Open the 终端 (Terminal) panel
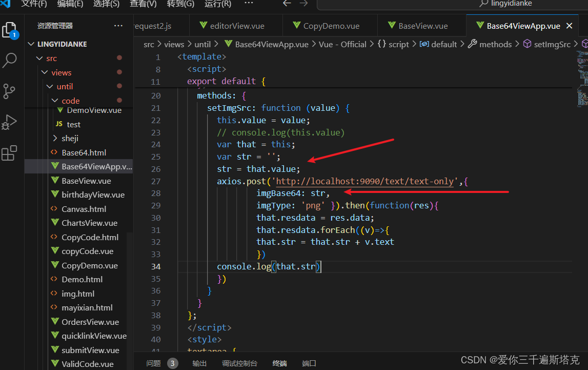The image size is (588, 370). pos(279,363)
